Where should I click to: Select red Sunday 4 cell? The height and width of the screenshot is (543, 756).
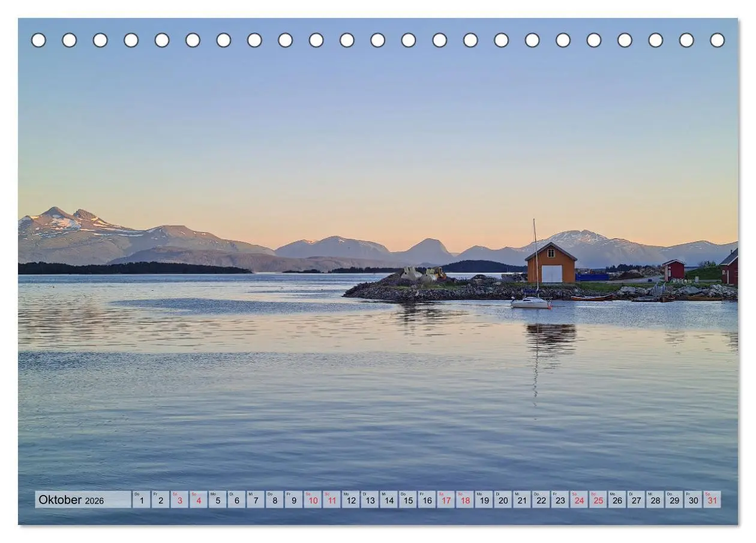[199, 500]
